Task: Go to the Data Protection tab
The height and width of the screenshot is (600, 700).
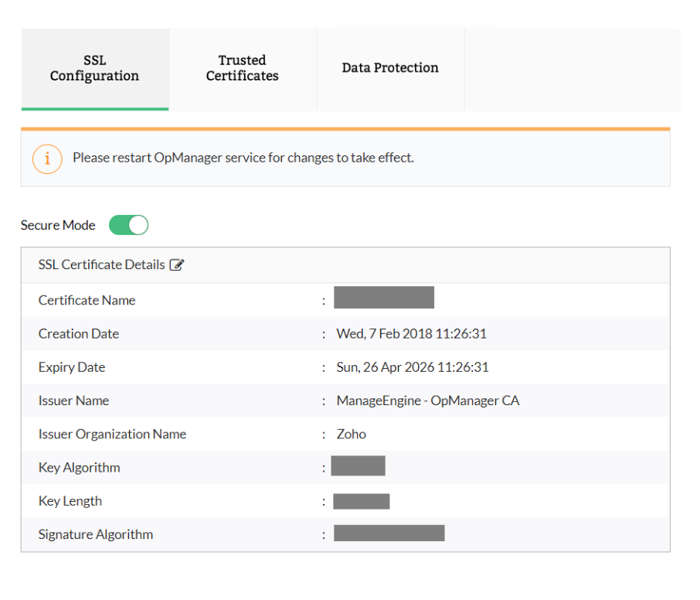Action: pyautogui.click(x=390, y=68)
